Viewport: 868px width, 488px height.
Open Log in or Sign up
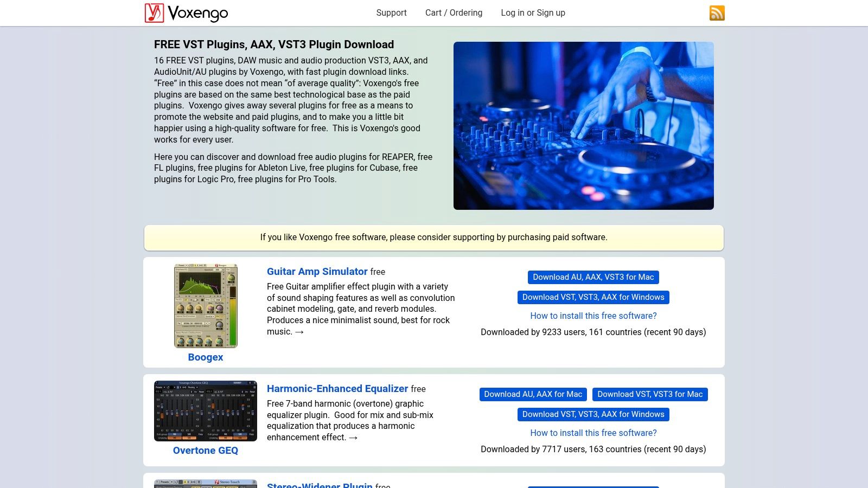point(533,13)
